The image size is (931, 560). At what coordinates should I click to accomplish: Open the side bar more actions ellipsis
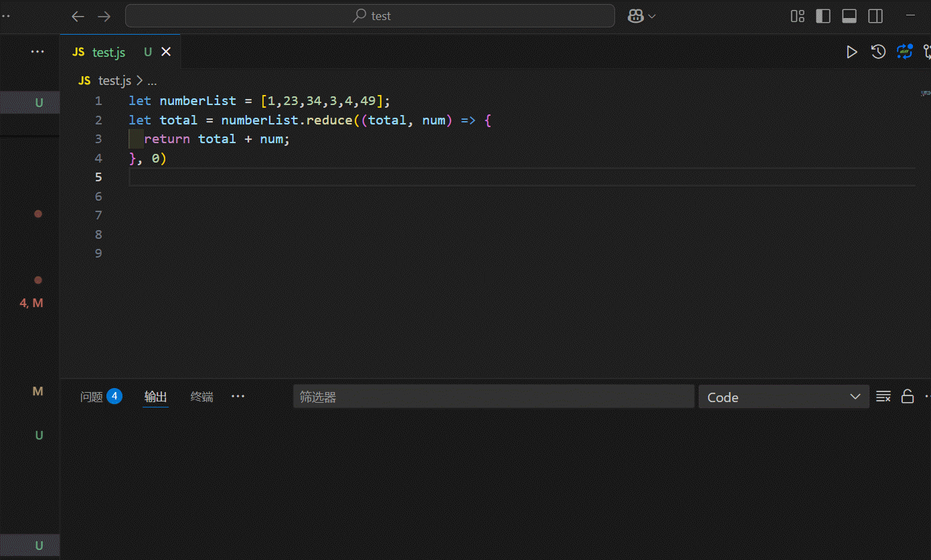pyautogui.click(x=37, y=52)
